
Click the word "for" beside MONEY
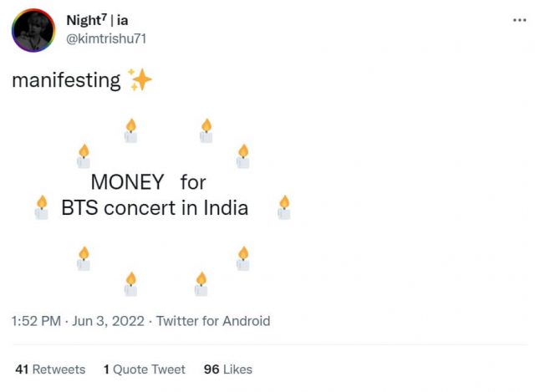tap(193, 181)
